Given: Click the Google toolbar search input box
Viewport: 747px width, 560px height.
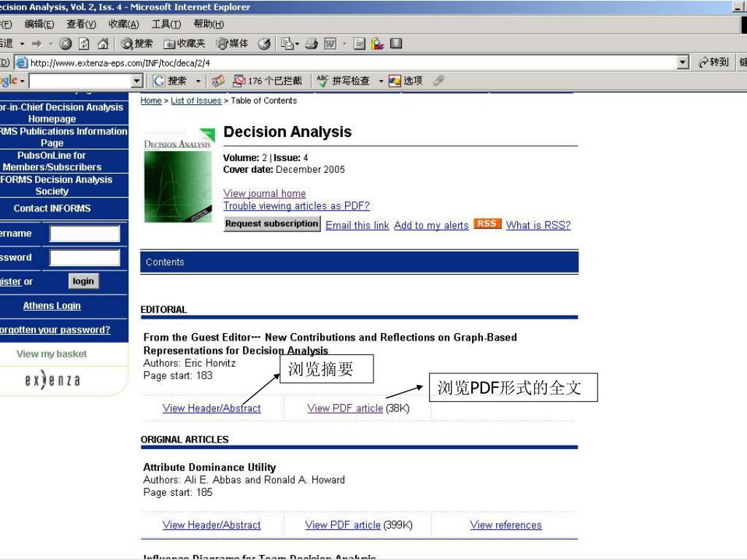Looking at the screenshot, I should click(80, 81).
